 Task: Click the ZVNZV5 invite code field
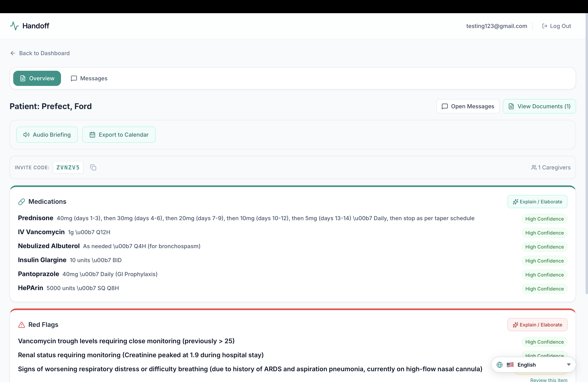point(68,168)
